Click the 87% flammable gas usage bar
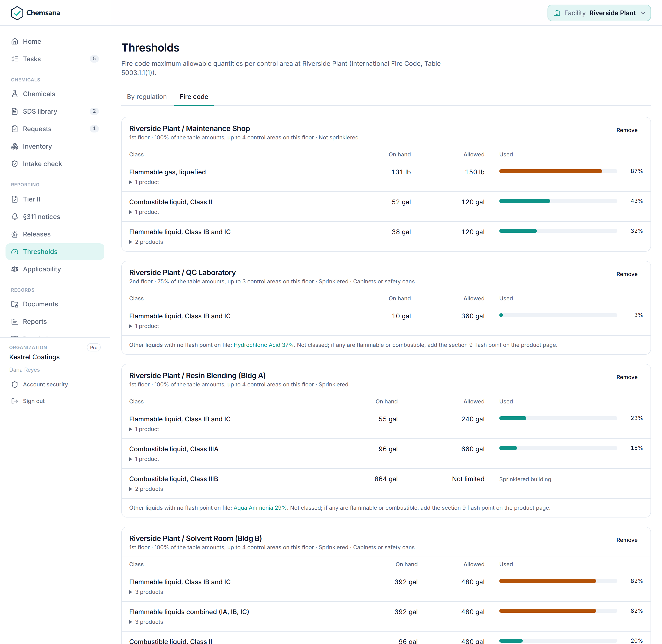 coord(558,171)
